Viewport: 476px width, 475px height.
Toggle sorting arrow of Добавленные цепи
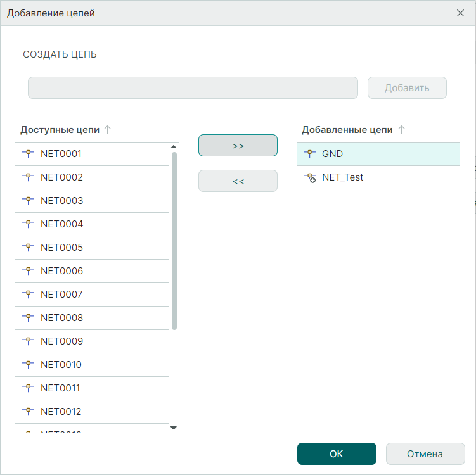(401, 130)
